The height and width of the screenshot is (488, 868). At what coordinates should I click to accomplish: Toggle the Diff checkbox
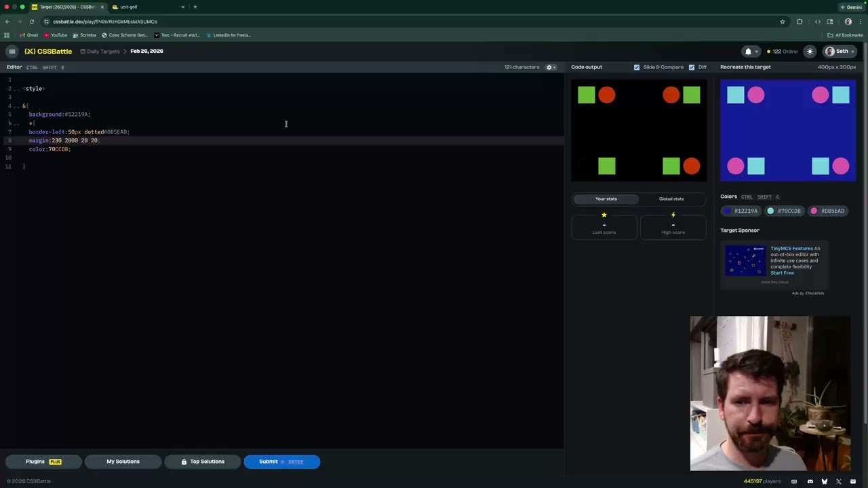[x=692, y=67]
